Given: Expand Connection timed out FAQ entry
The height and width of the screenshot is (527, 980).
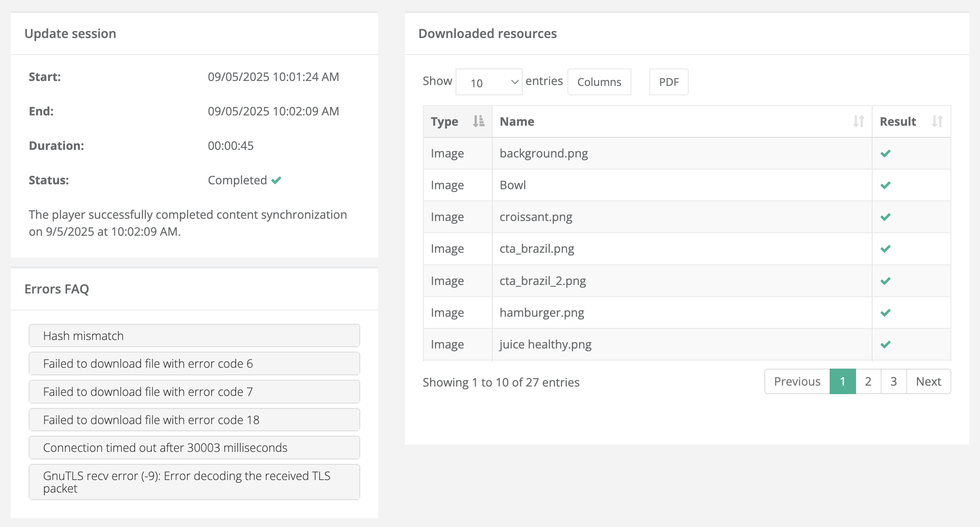Looking at the screenshot, I should tap(194, 448).
